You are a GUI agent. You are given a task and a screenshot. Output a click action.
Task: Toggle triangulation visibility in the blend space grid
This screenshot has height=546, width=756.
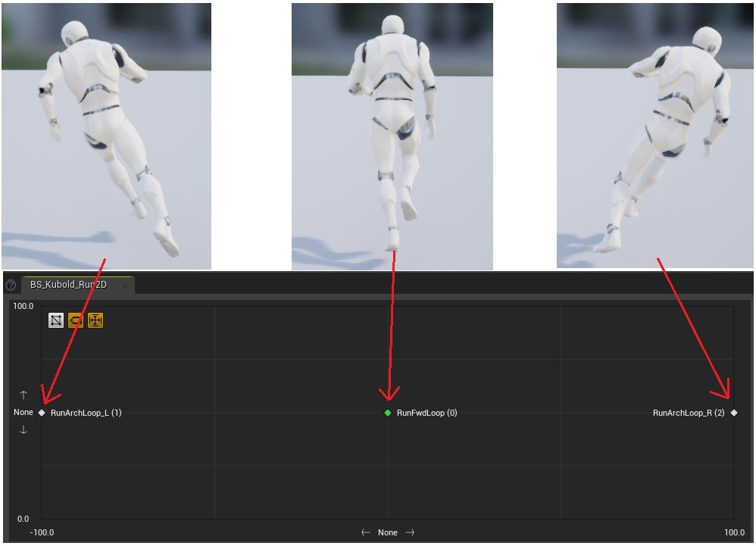[55, 320]
